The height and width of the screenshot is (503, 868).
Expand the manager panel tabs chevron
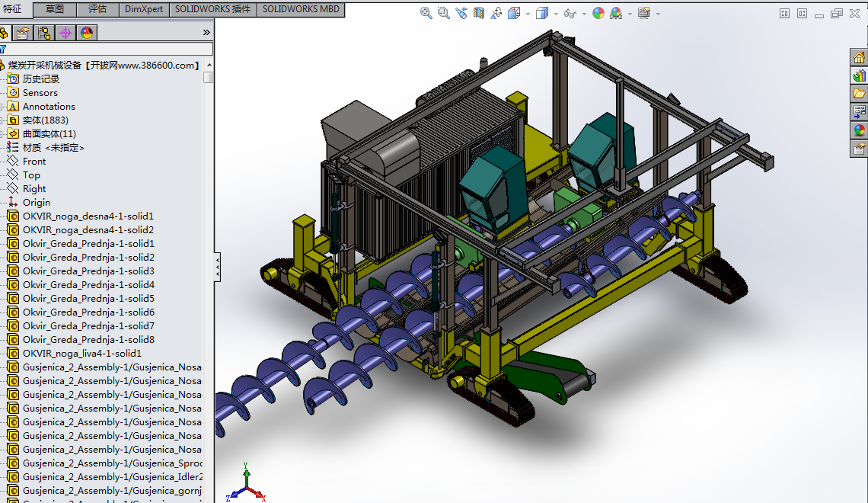click(x=206, y=32)
